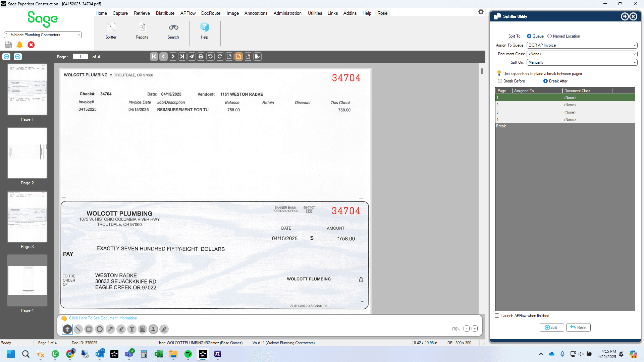This screenshot has width=644, height=362.
Task: Select the fit-whole-page view icon
Action: pyautogui.click(x=248, y=57)
